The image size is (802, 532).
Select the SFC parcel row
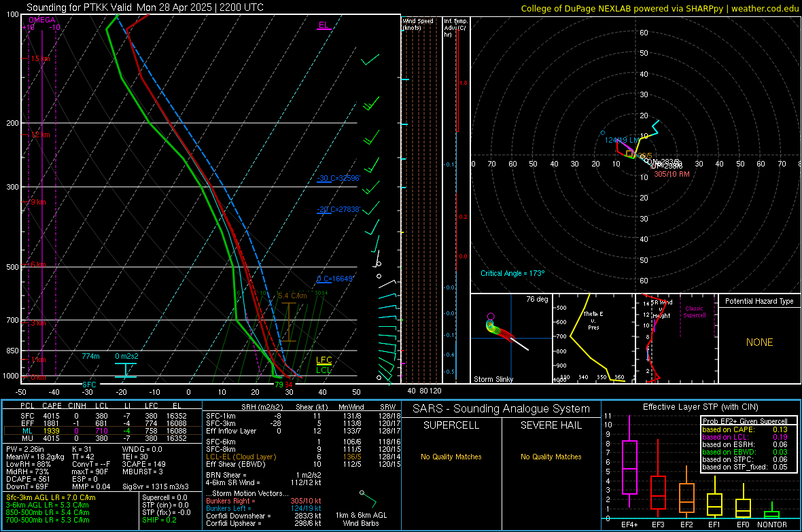pos(103,416)
